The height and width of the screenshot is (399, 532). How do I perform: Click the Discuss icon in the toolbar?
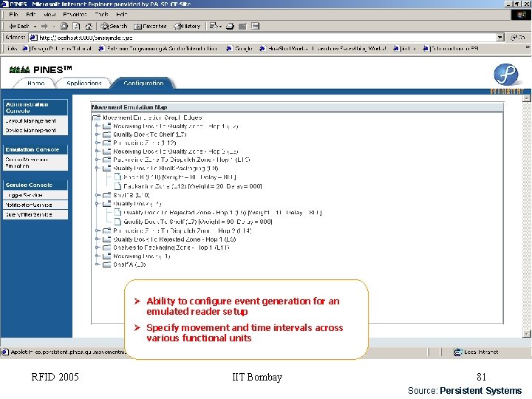(x=256, y=26)
